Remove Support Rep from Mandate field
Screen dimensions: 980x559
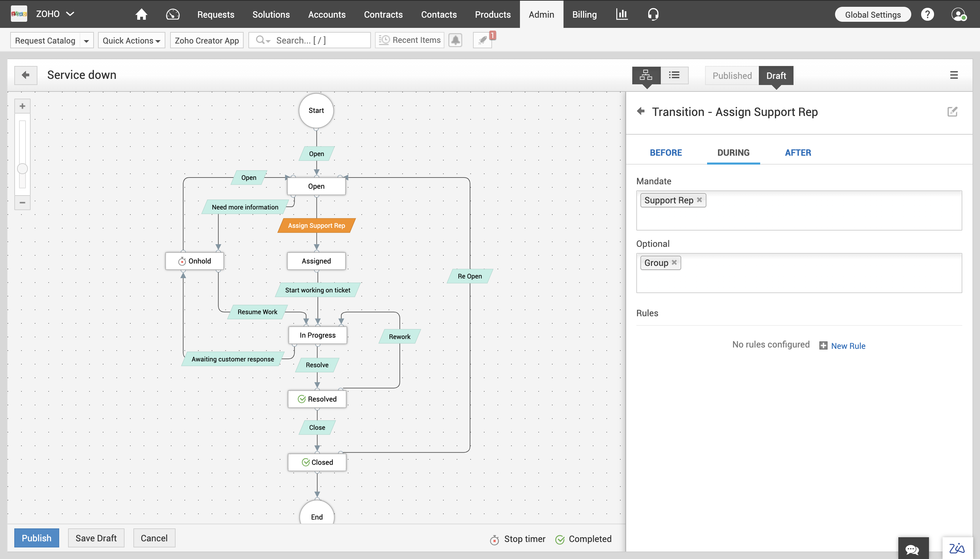[699, 200]
